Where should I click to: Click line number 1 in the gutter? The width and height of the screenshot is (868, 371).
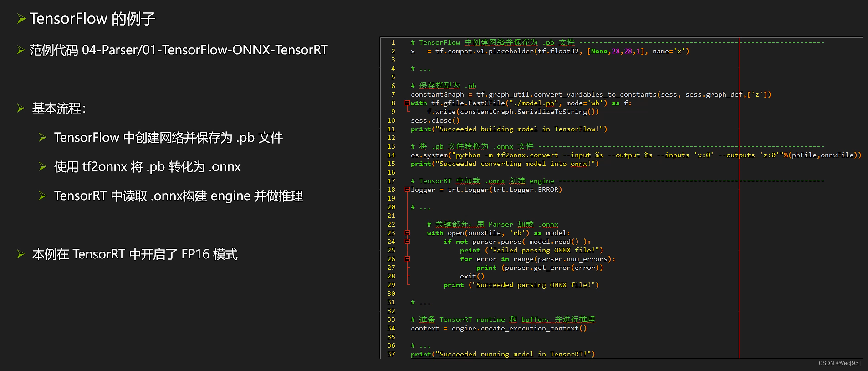coord(393,42)
